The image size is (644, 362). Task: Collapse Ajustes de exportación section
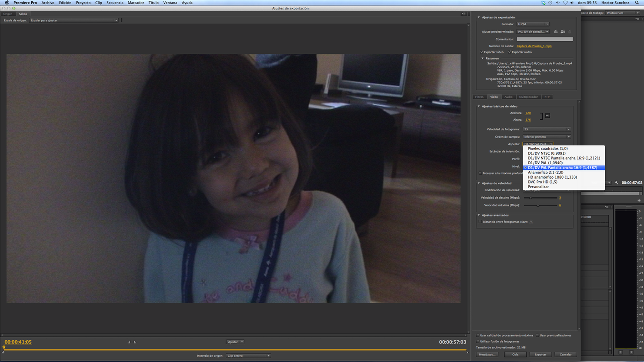click(x=479, y=17)
